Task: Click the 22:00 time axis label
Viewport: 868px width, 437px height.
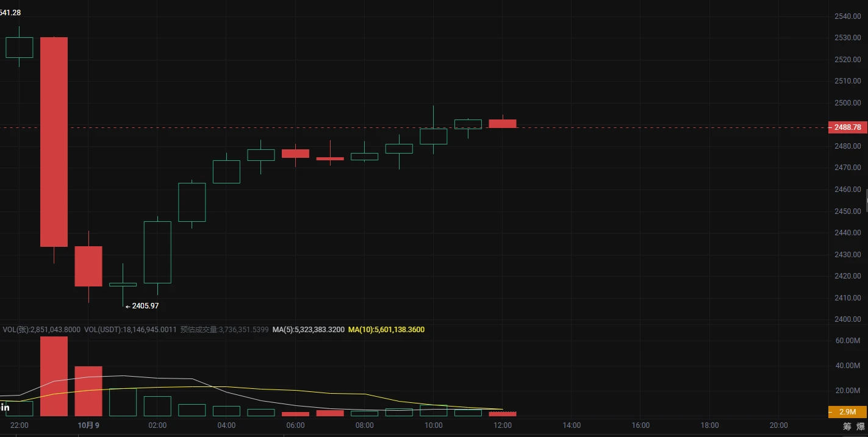Action: tap(20, 425)
